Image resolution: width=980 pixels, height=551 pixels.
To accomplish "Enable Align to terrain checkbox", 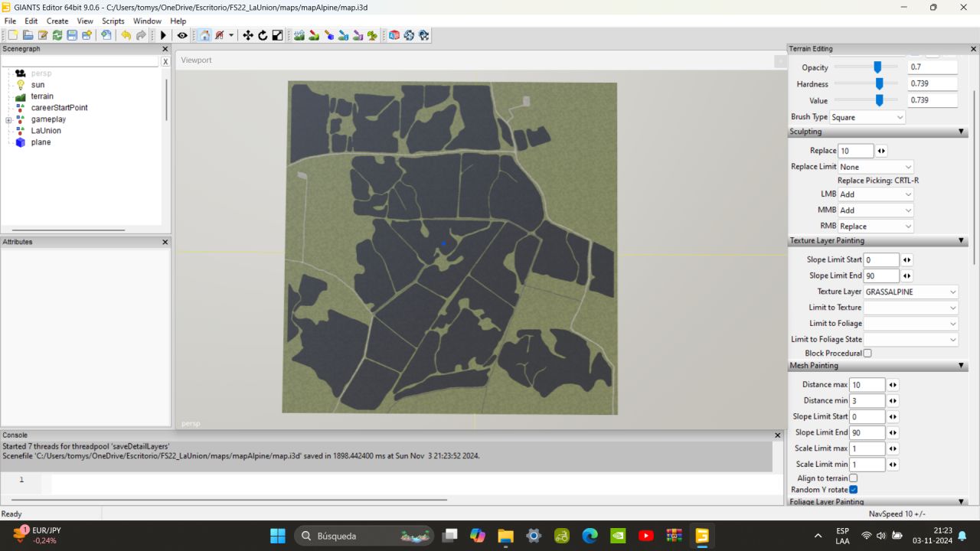I will pyautogui.click(x=854, y=478).
